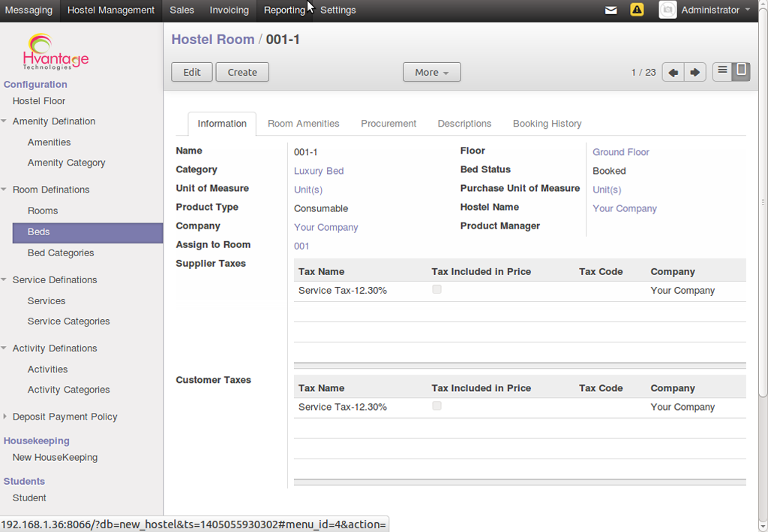Collapse the Amenity Defination section

[x=4, y=121]
